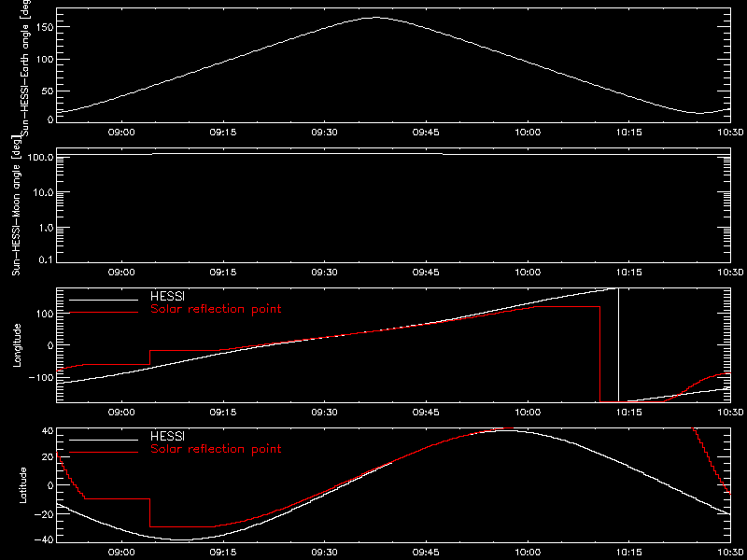Click the -40 tick on Latitude axis
The width and height of the screenshot is (747, 560).
pos(44,539)
